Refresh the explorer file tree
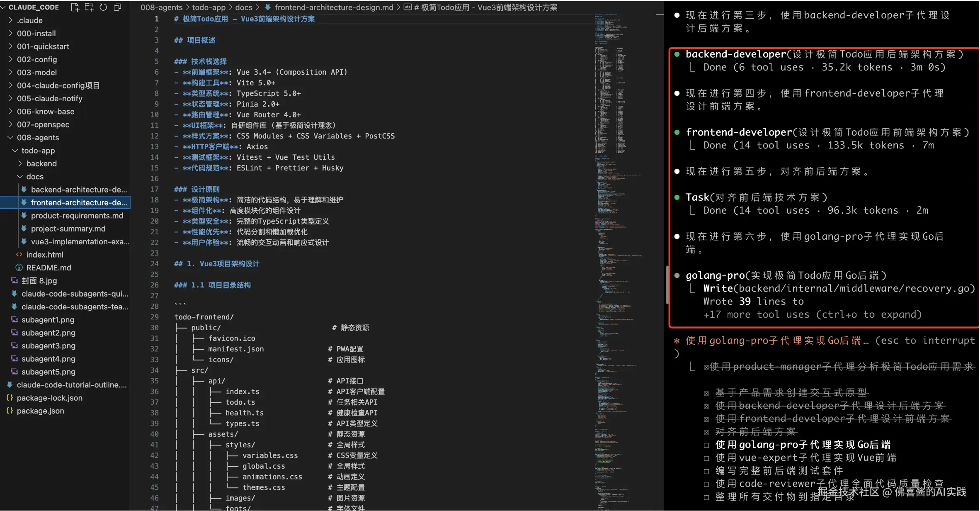This screenshot has height=511, width=980. [103, 7]
